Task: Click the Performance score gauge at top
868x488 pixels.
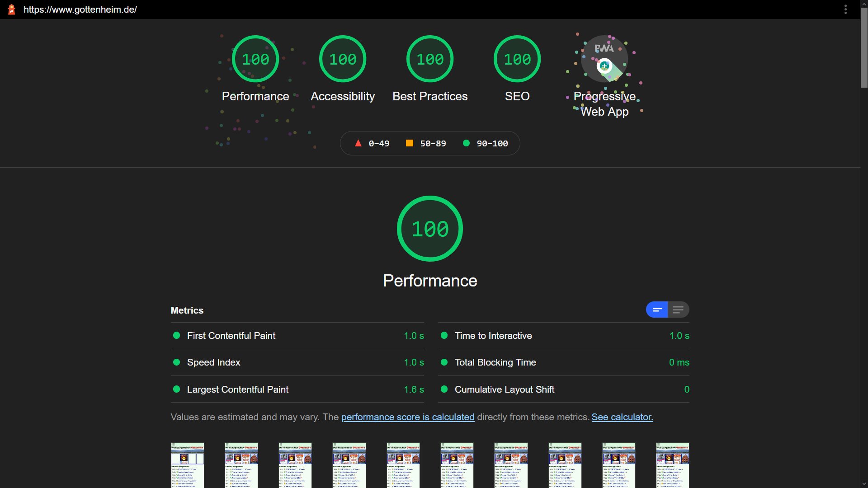Action: [x=255, y=59]
